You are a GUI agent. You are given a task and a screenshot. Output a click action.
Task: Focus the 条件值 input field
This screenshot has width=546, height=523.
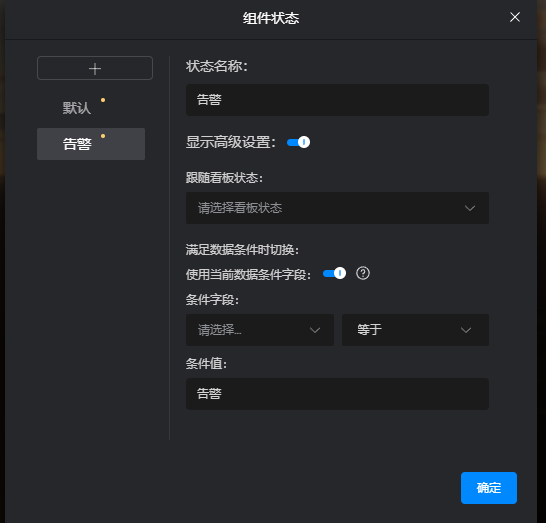pos(337,394)
